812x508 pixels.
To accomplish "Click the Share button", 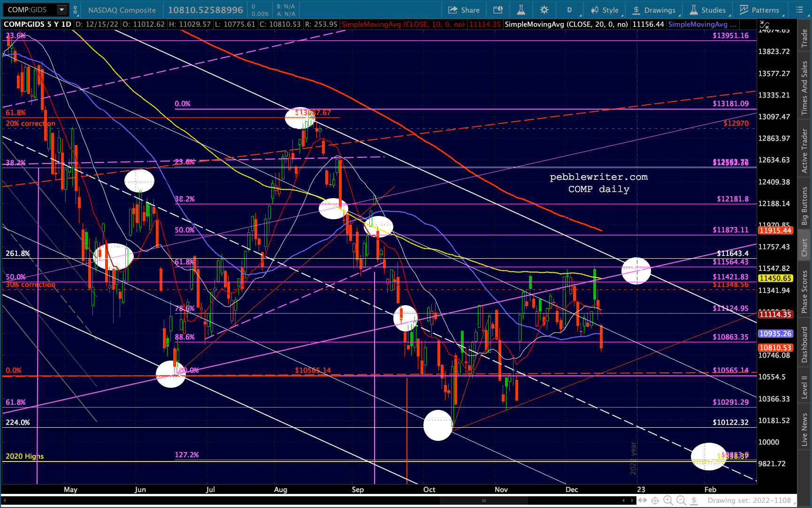I will [x=464, y=10].
